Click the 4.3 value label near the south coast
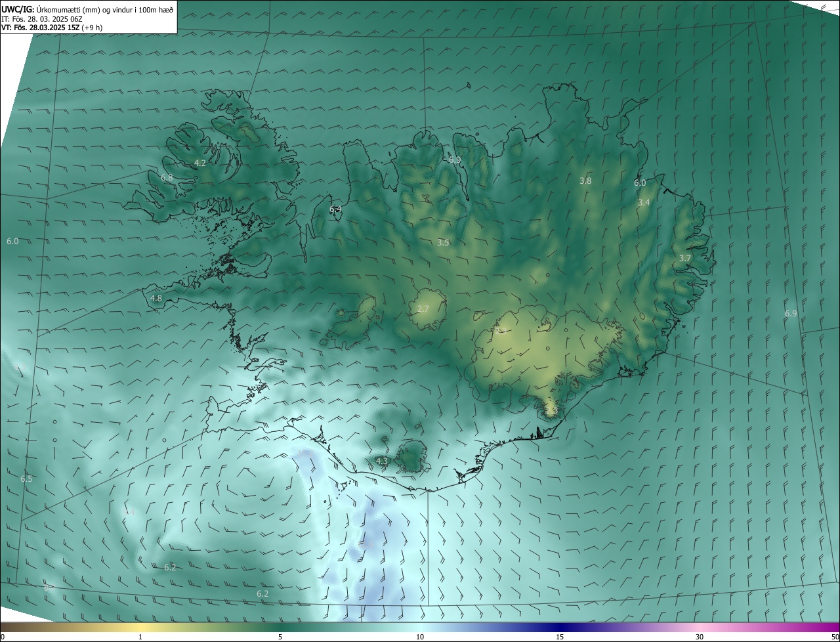 382,461
